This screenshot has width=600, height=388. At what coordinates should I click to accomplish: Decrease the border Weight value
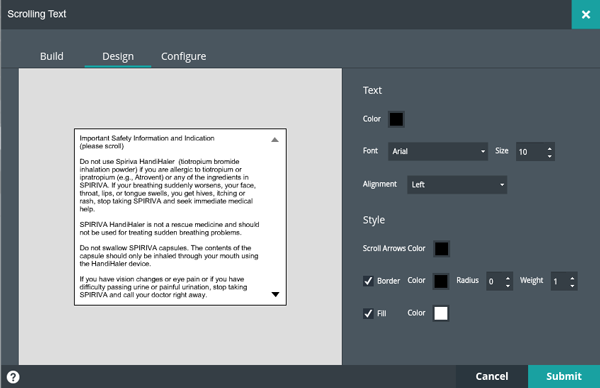point(572,285)
